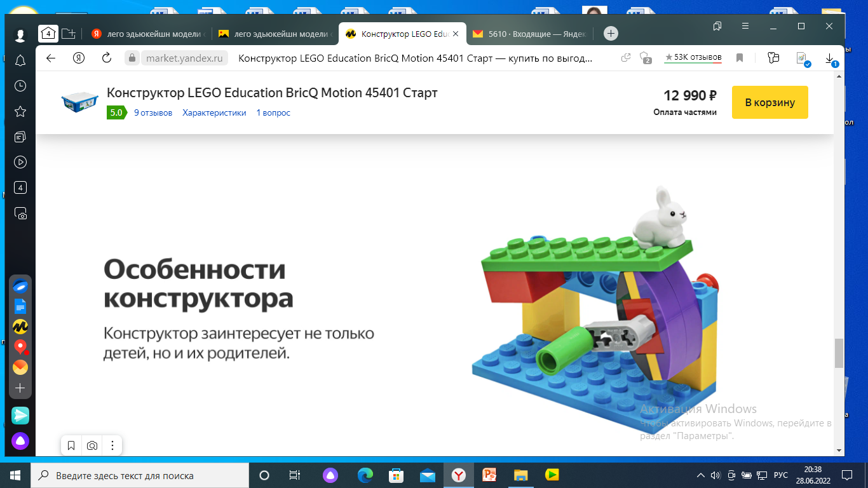The width and height of the screenshot is (868, 488).
Task: Switch to the '5610 · Входящие' mail tab
Action: (529, 34)
